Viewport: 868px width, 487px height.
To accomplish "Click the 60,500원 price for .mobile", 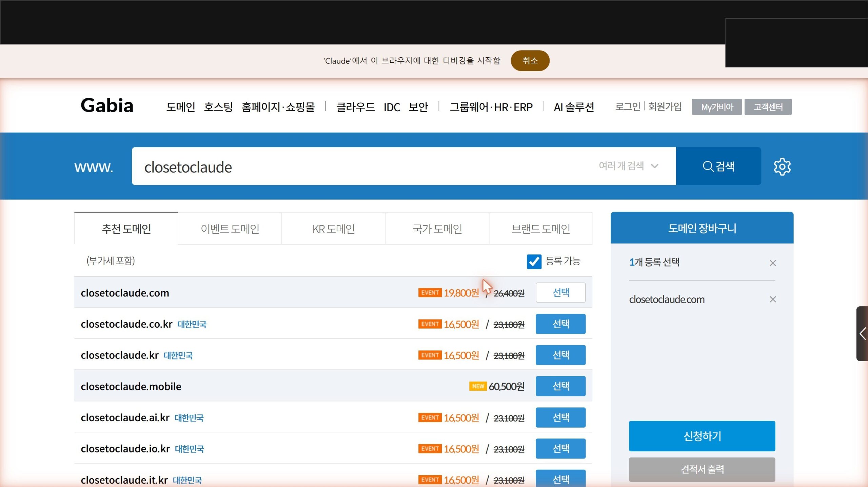I will (507, 386).
